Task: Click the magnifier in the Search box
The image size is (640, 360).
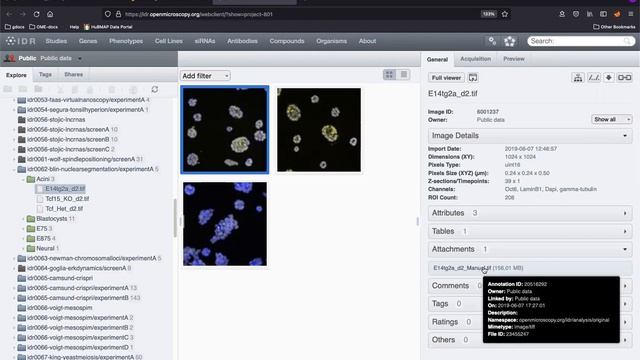Action: (627, 41)
